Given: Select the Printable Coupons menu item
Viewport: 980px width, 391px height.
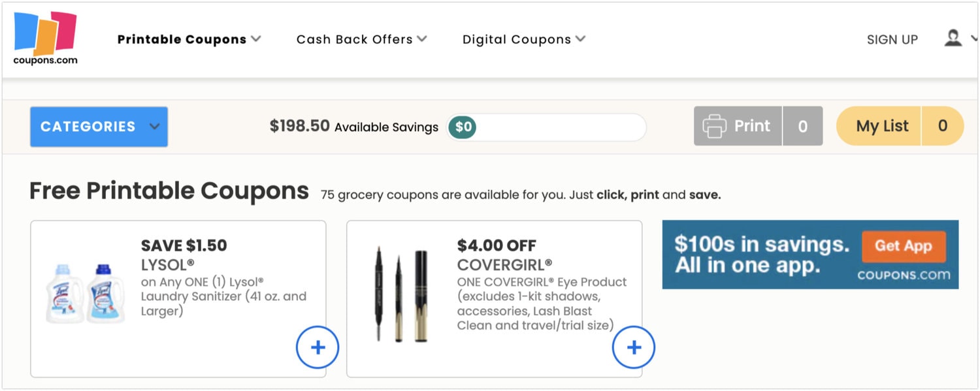Looking at the screenshot, I should [x=182, y=39].
